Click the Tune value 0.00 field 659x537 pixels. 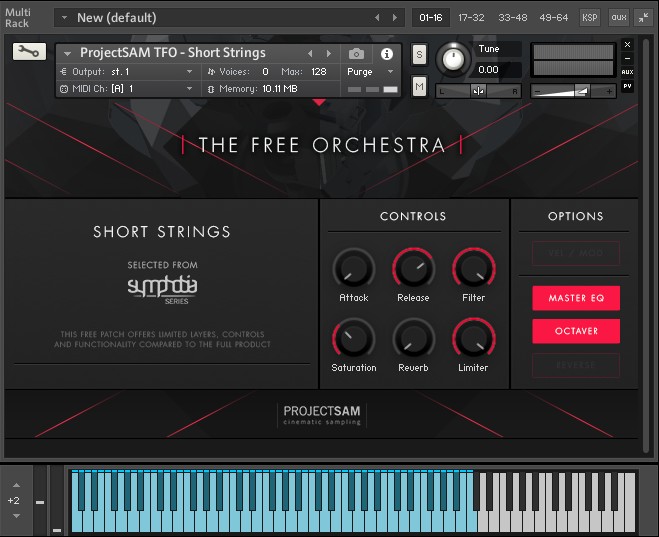click(x=498, y=70)
